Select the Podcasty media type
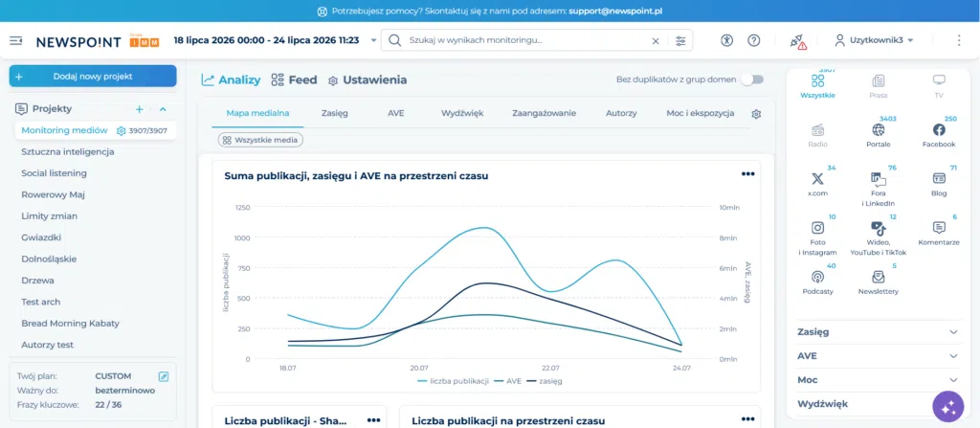Screen dimensions: 980x428 click(x=817, y=282)
